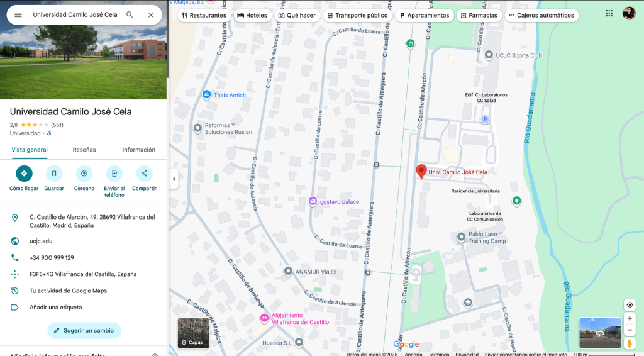The width and height of the screenshot is (644, 356).
Task: Save the place with Guardar icon
Action: pos(54,174)
